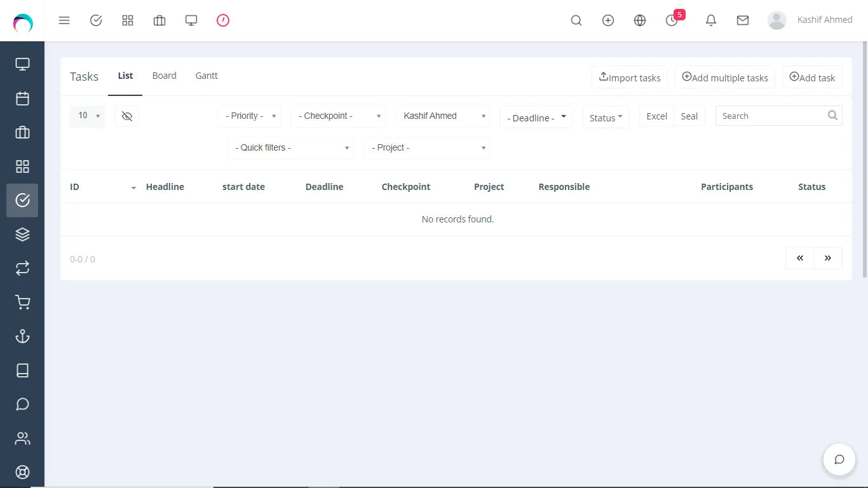This screenshot has height=488, width=868.
Task: Open the sidebar calendar icon
Action: 22,98
